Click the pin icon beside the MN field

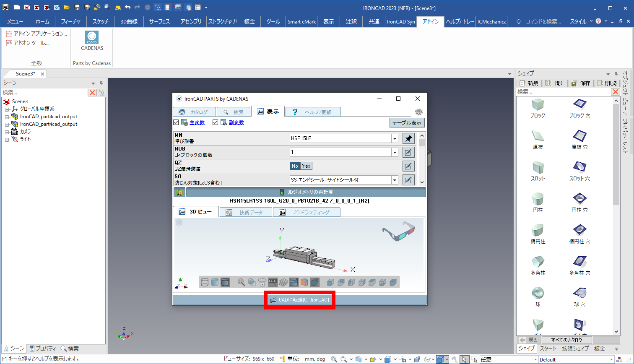(408, 138)
